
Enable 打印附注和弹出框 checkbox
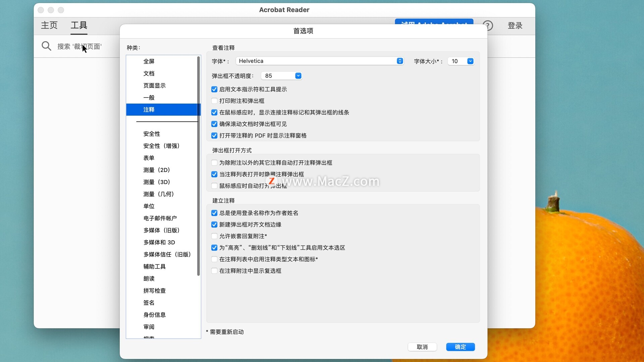point(214,101)
